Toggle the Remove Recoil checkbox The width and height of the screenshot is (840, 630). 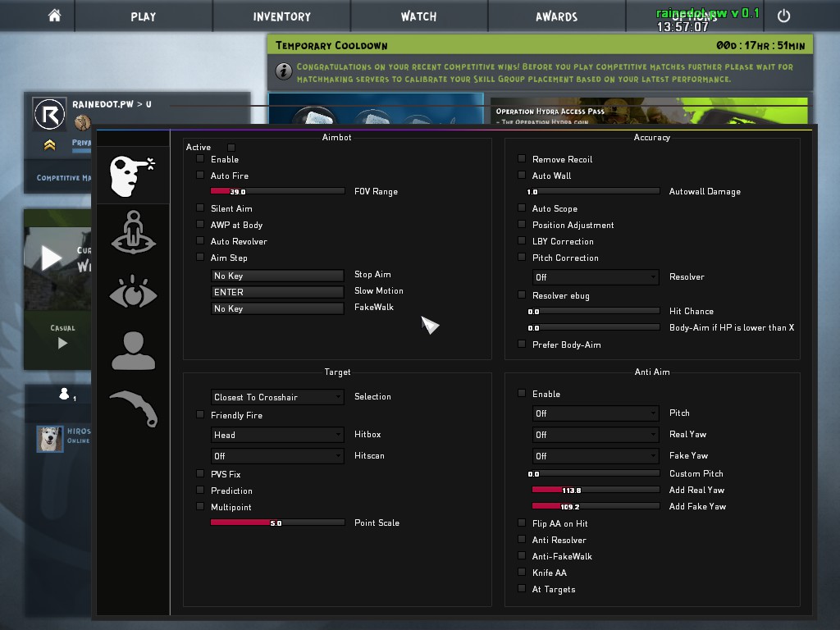click(x=521, y=159)
